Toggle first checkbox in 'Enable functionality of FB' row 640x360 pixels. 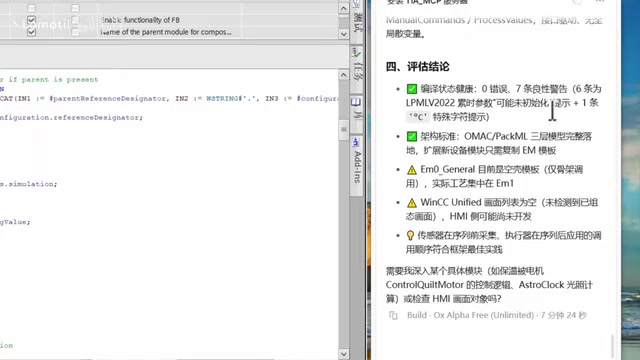tap(31, 20)
